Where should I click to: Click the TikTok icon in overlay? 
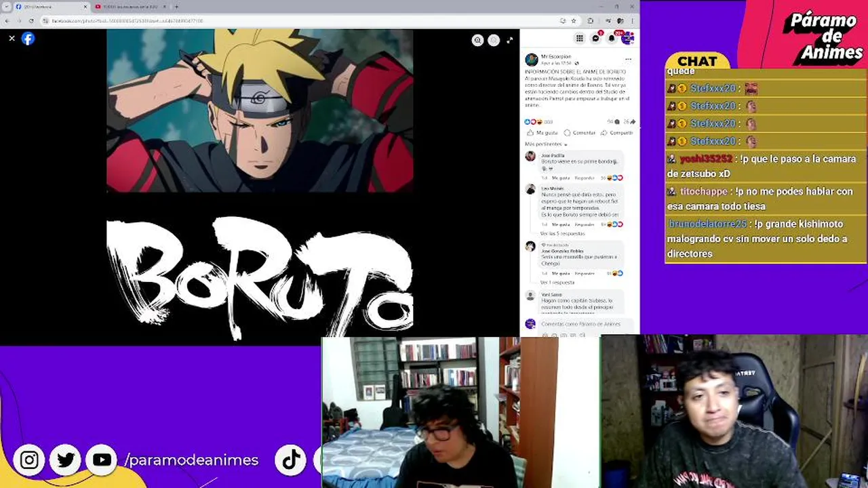[x=292, y=460]
